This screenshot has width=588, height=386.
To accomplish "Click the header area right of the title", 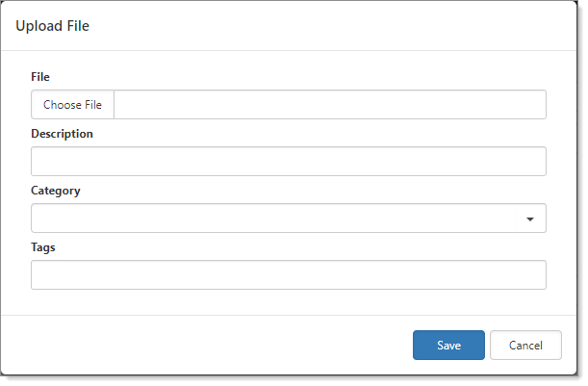I will pos(337,26).
